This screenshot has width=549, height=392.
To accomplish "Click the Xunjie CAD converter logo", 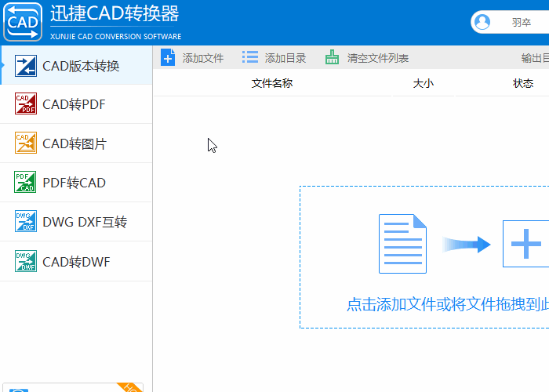I will click(x=23, y=22).
